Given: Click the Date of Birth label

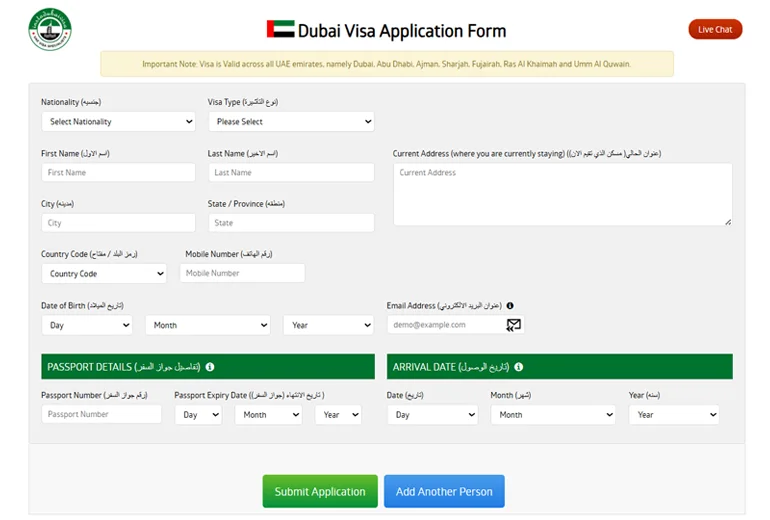Looking at the screenshot, I should point(82,305).
